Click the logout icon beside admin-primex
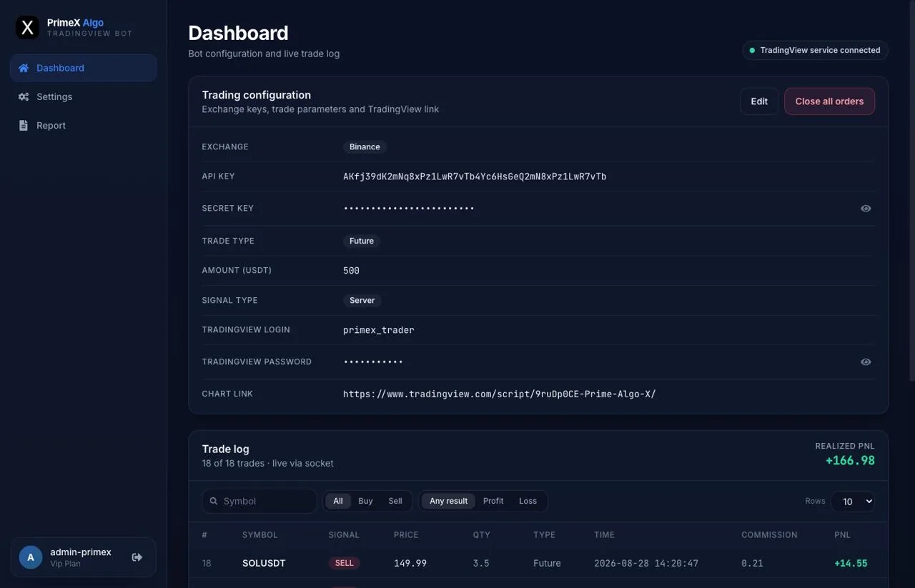Viewport: 915px width, 588px height. point(137,557)
